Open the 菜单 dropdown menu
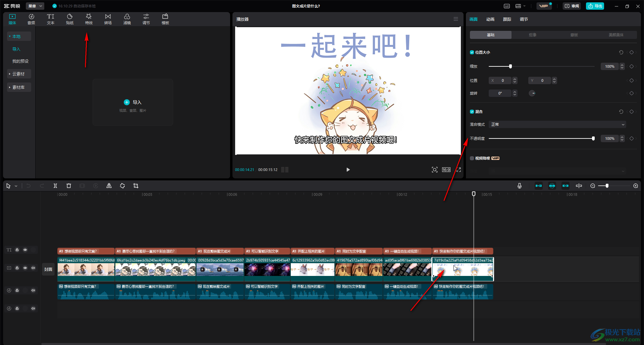This screenshot has height=345, width=644. pyautogui.click(x=35, y=6)
